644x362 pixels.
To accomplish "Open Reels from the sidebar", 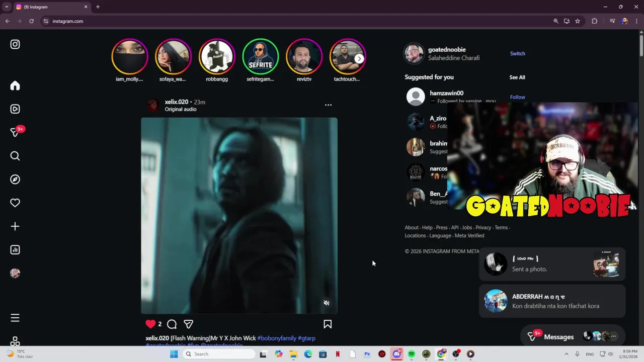I will [15, 109].
